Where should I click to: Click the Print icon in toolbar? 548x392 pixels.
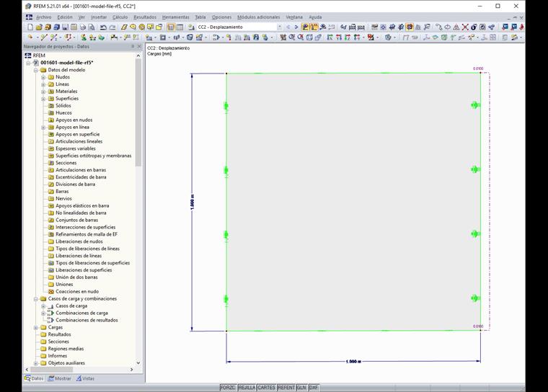(82, 27)
